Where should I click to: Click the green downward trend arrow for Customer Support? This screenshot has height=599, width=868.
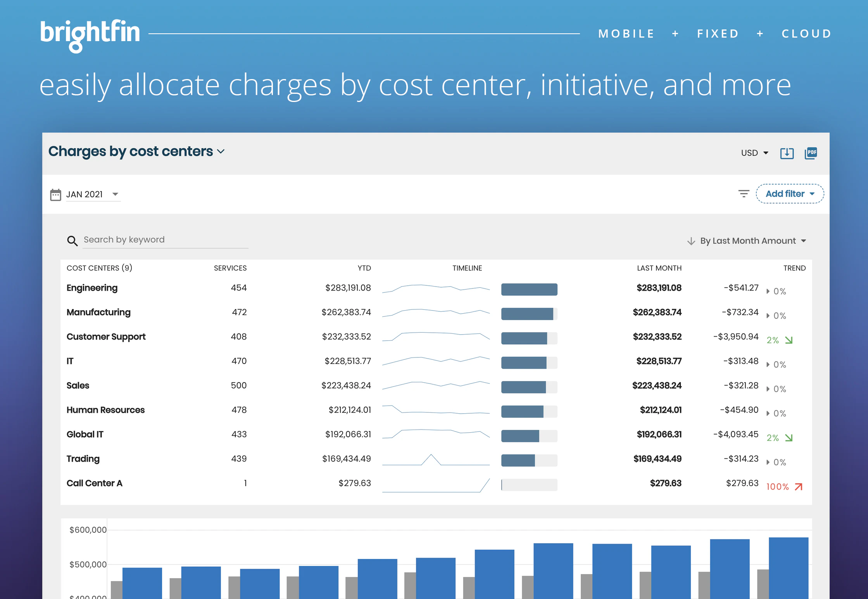point(789,339)
